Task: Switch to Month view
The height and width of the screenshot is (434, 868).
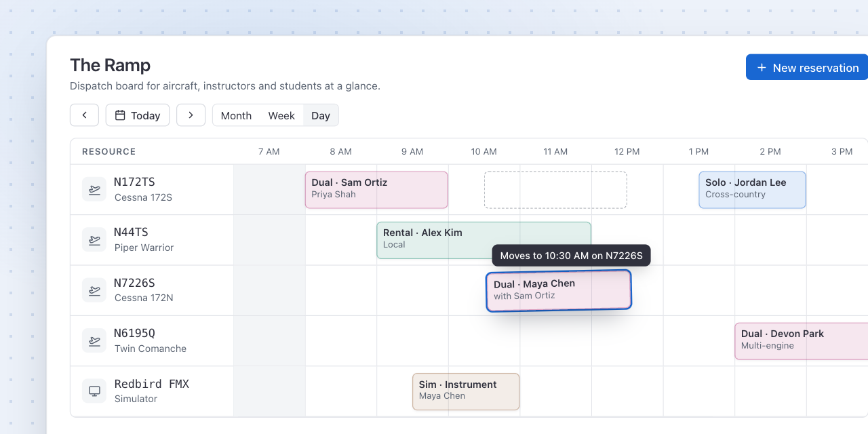Action: [x=236, y=115]
